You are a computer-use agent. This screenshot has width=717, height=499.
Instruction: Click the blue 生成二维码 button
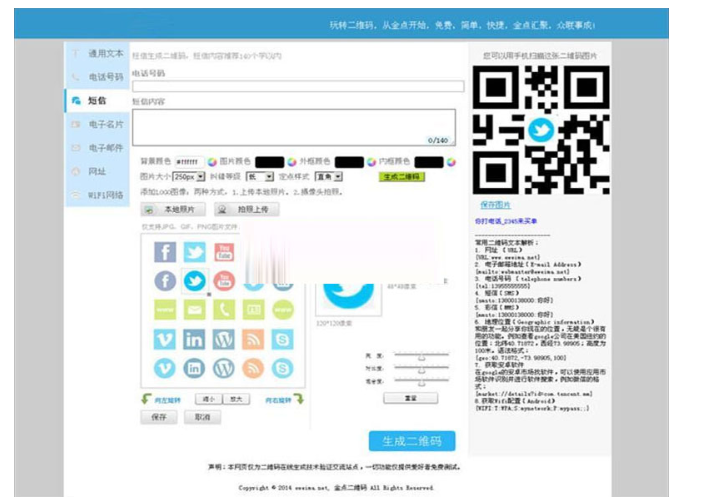pyautogui.click(x=411, y=441)
